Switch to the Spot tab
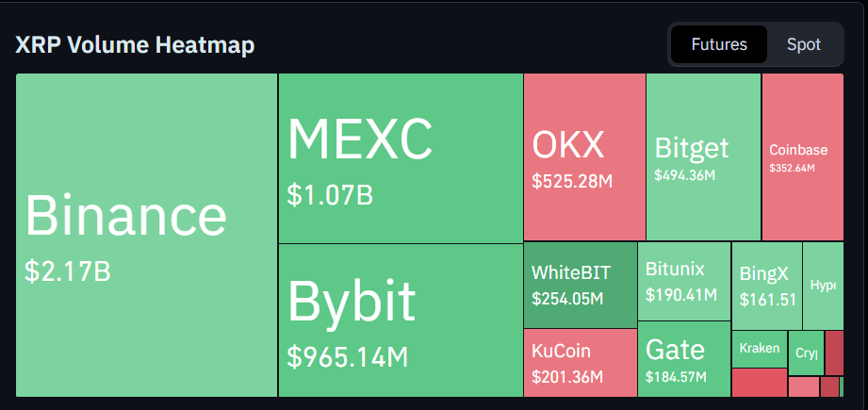 pyautogui.click(x=803, y=44)
